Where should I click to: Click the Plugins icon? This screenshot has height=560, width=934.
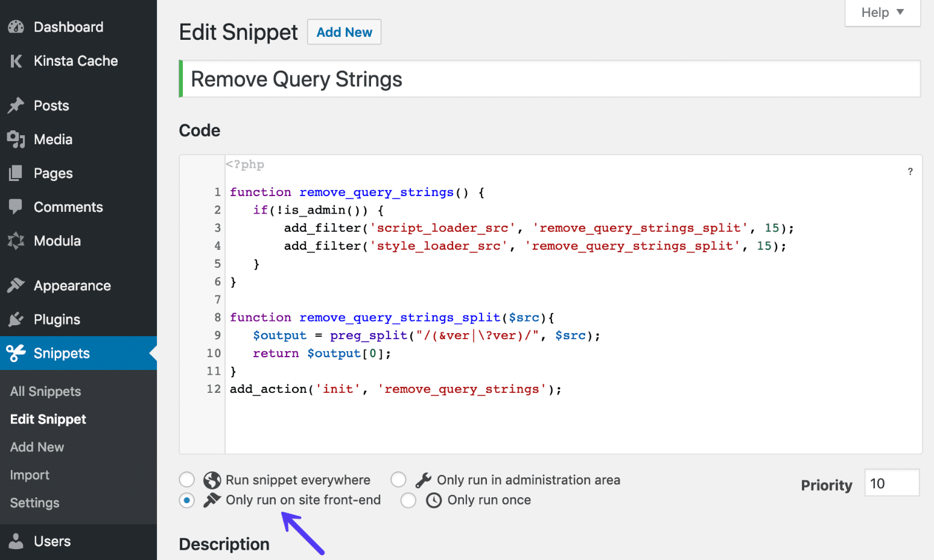(15, 319)
